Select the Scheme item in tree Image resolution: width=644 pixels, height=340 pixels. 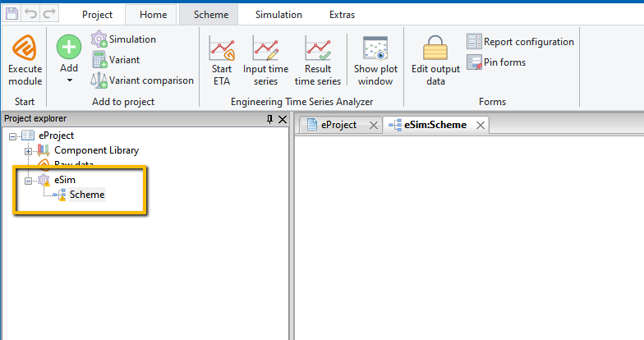[87, 194]
